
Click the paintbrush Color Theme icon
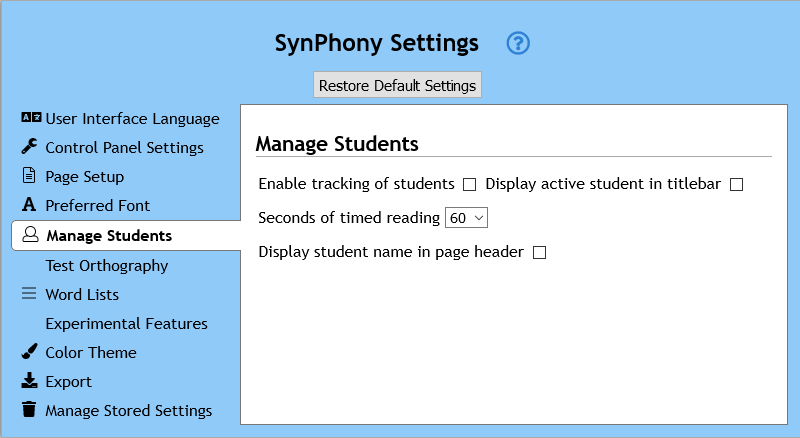pyautogui.click(x=29, y=351)
